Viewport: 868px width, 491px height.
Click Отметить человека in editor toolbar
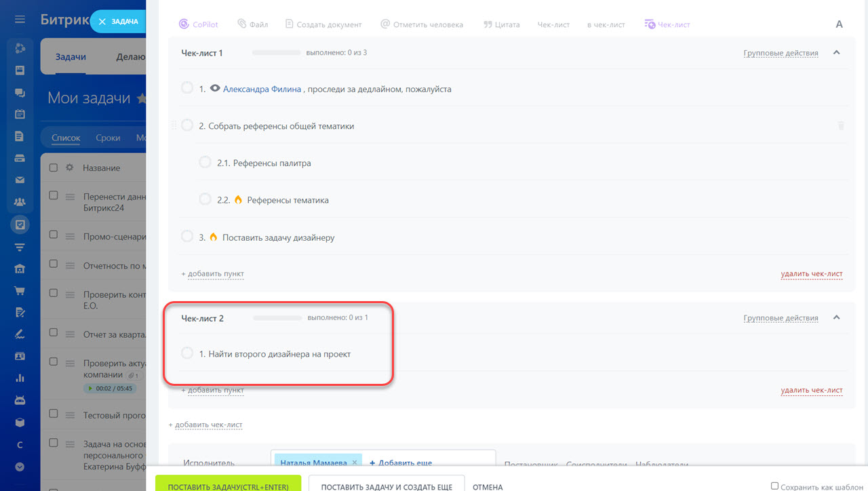(x=421, y=24)
